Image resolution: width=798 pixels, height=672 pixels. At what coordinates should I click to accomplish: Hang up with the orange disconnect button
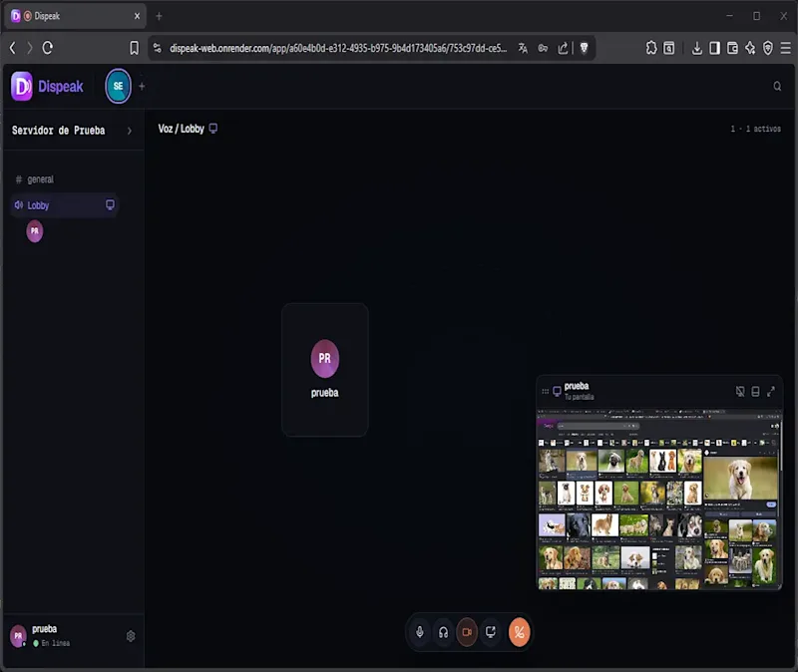coord(519,632)
